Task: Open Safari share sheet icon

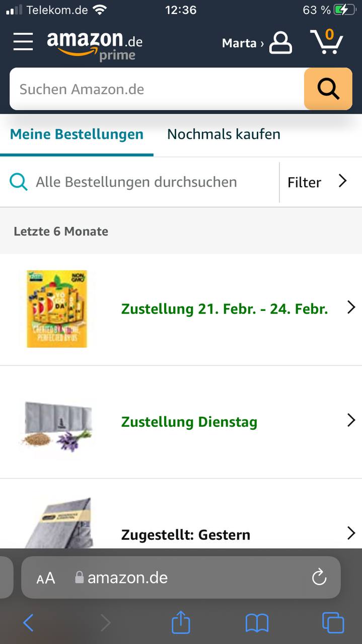Action: tap(181, 623)
